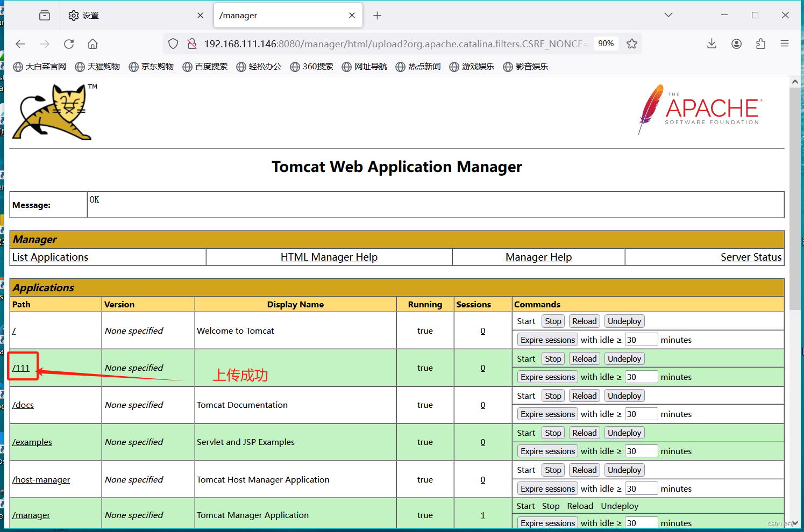The height and width of the screenshot is (532, 804).
Task: Expand the list all tabs dropdown
Action: [x=668, y=15]
